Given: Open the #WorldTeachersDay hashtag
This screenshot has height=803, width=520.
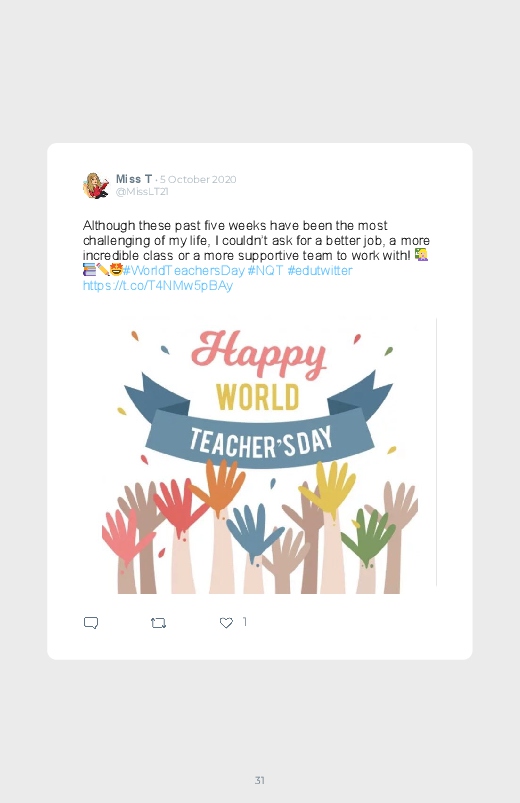Looking at the screenshot, I should pyautogui.click(x=183, y=270).
